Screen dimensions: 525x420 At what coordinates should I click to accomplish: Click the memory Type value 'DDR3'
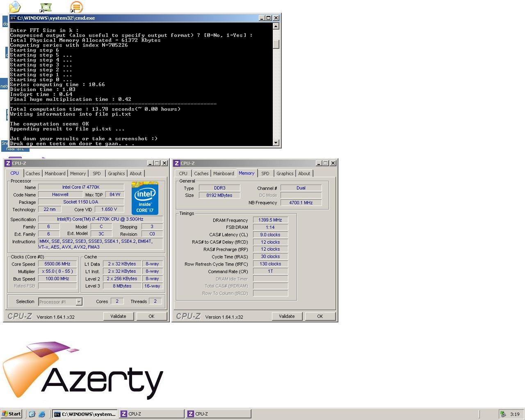click(x=219, y=188)
